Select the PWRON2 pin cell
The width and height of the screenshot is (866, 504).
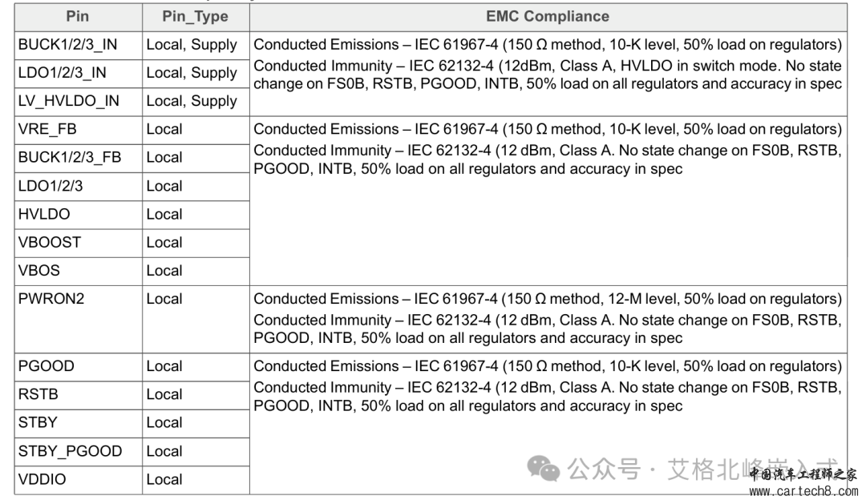(x=78, y=319)
